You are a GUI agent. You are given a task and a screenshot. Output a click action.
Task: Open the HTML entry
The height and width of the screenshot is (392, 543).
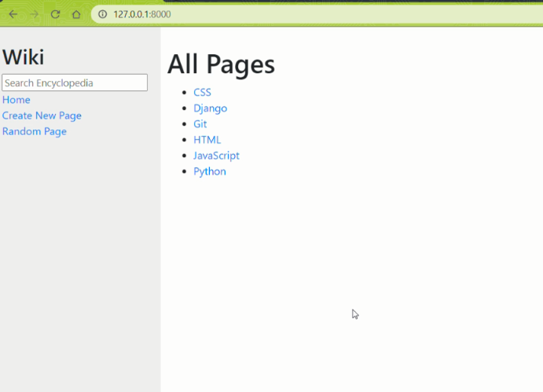(x=207, y=140)
